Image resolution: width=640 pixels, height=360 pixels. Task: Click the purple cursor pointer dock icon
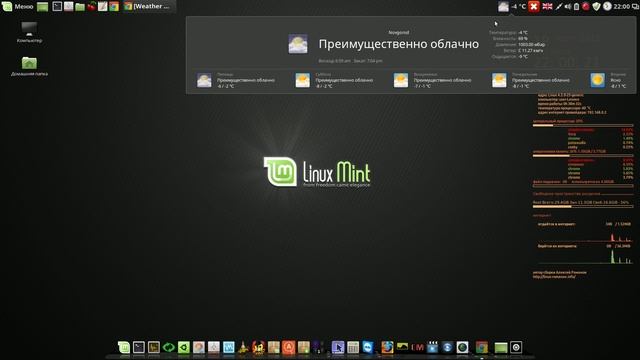point(338,347)
